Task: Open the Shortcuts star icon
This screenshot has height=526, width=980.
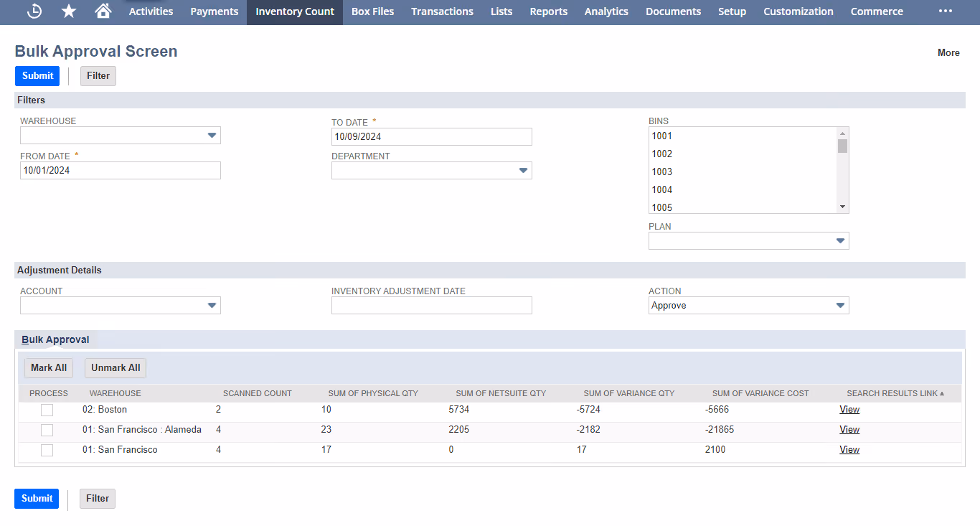Action: 69,11
